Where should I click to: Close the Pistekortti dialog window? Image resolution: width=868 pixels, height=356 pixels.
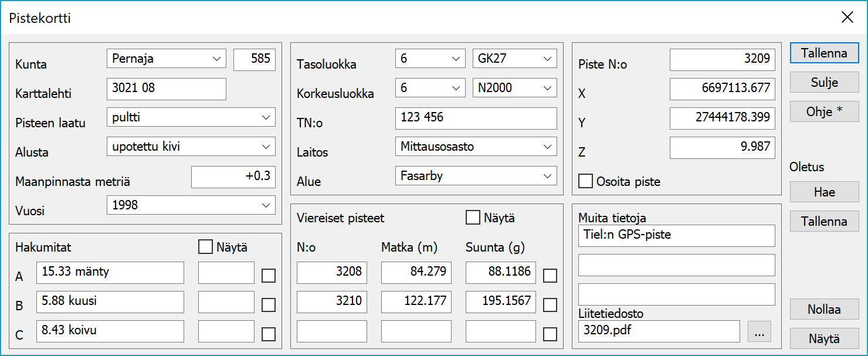[847, 18]
